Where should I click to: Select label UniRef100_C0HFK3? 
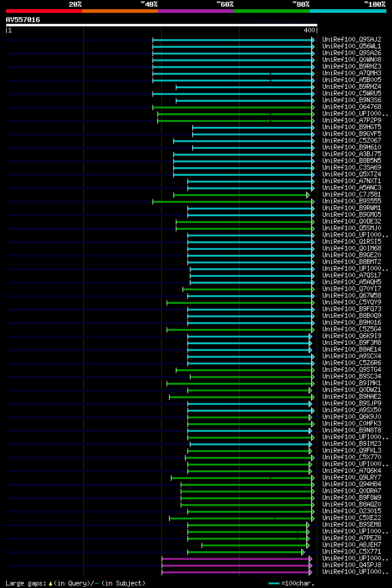[352, 424]
